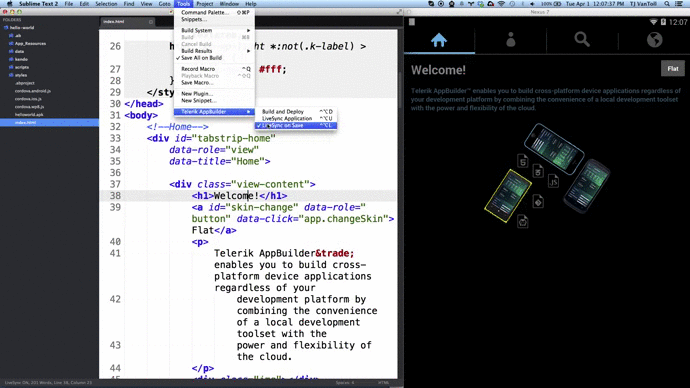690x388 pixels.
Task: Open cordova.wp8.js file
Action: click(x=29, y=106)
